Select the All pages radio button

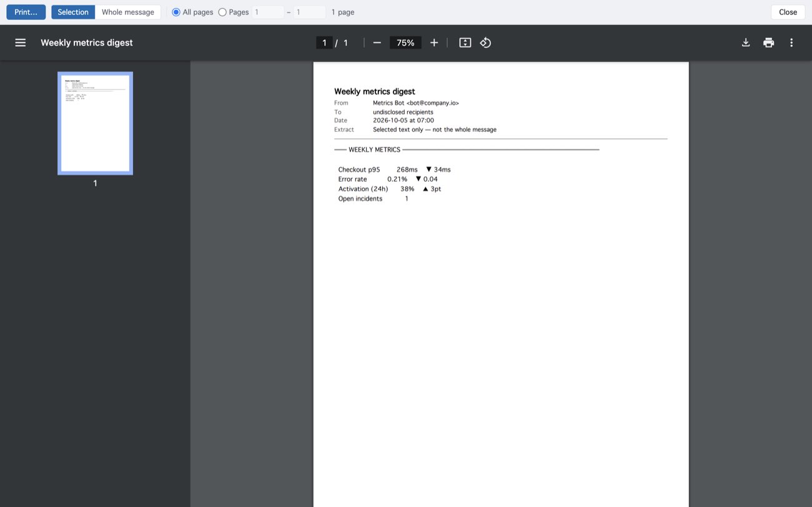[x=176, y=12]
